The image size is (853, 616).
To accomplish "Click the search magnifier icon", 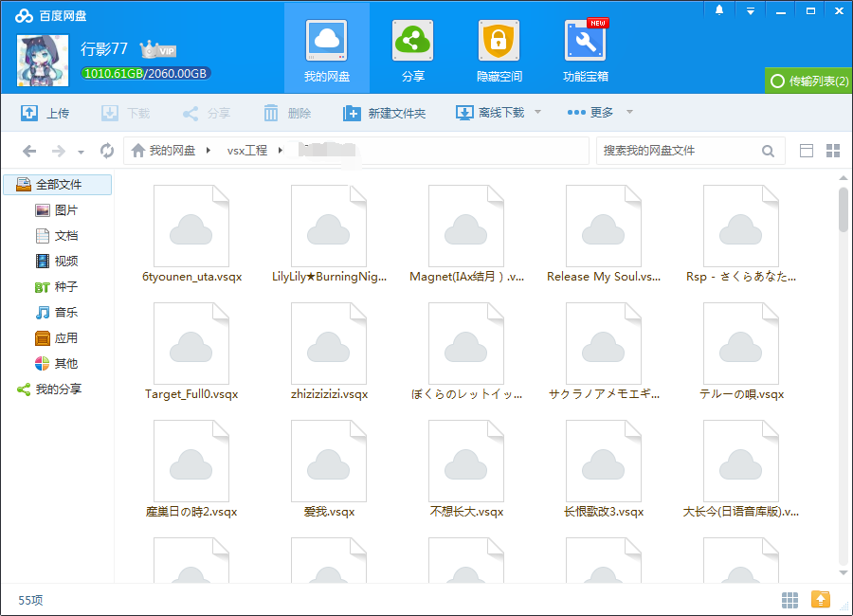I will [768, 151].
